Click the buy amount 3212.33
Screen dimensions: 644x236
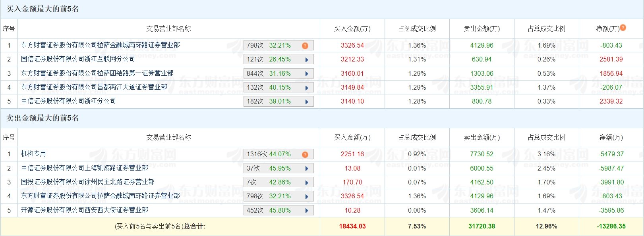point(352,59)
